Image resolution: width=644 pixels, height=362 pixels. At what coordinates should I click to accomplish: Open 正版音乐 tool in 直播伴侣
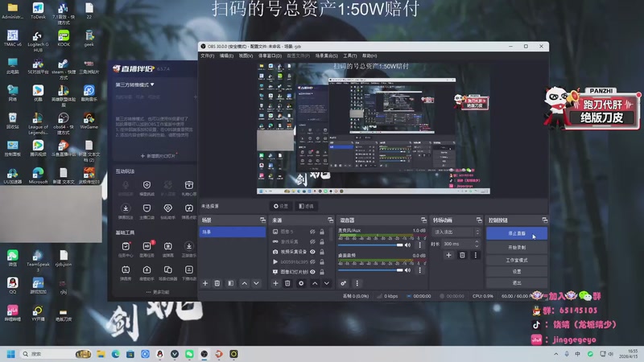[x=189, y=249]
